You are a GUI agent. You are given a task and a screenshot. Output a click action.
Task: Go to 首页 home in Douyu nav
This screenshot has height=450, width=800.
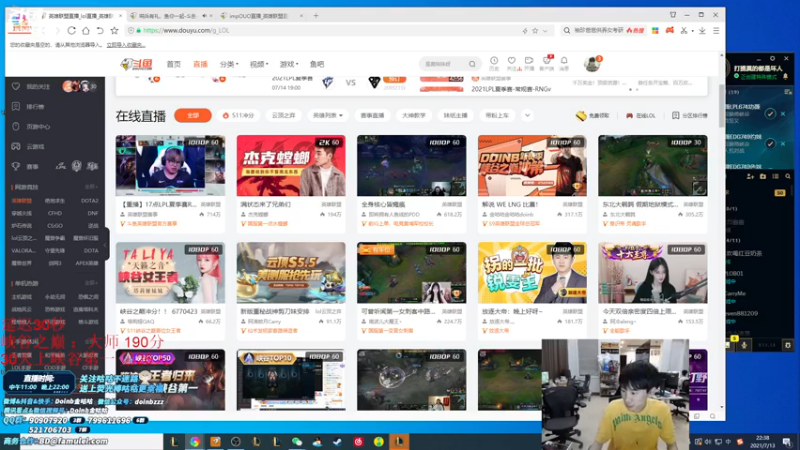(173, 64)
